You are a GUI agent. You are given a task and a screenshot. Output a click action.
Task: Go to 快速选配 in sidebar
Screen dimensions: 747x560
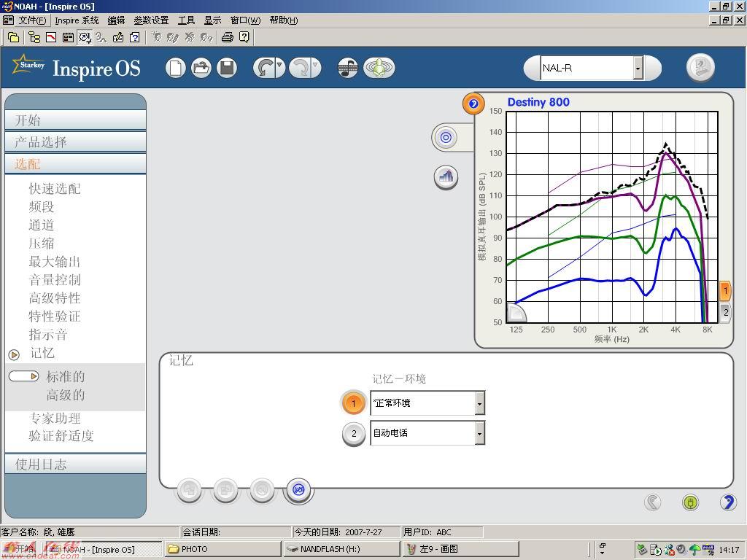[x=55, y=189]
